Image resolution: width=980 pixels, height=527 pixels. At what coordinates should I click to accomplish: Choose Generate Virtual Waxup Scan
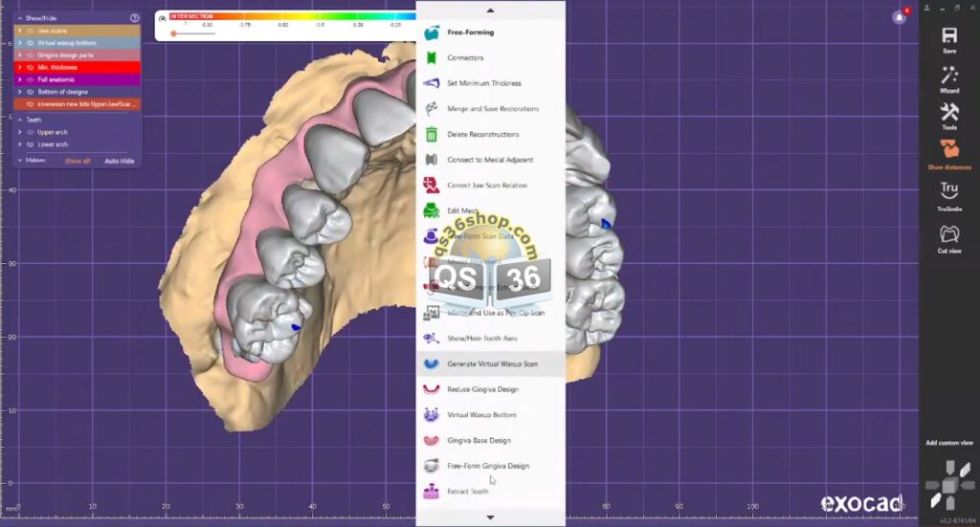coord(491,364)
